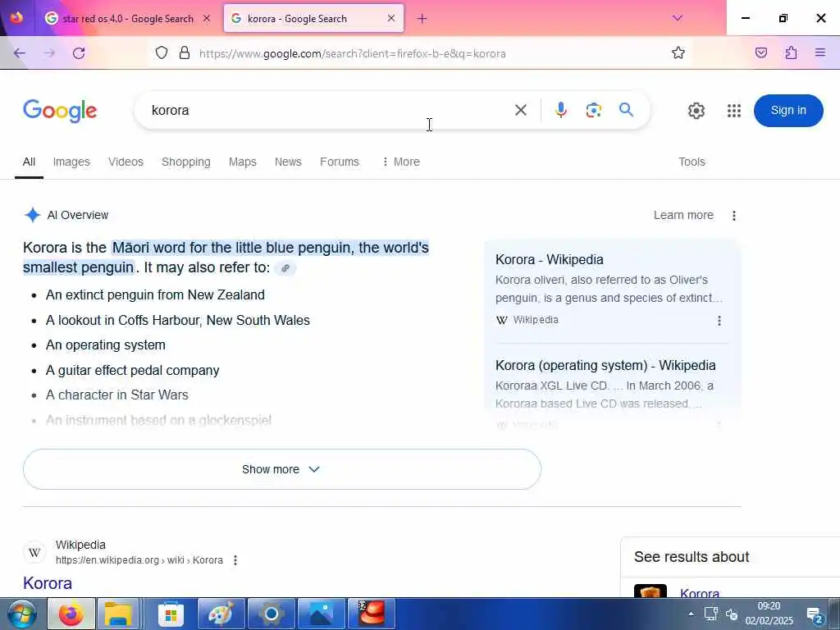Open the Korora Wikipedia result title
Image resolution: width=840 pixels, height=630 pixels.
tap(47, 583)
